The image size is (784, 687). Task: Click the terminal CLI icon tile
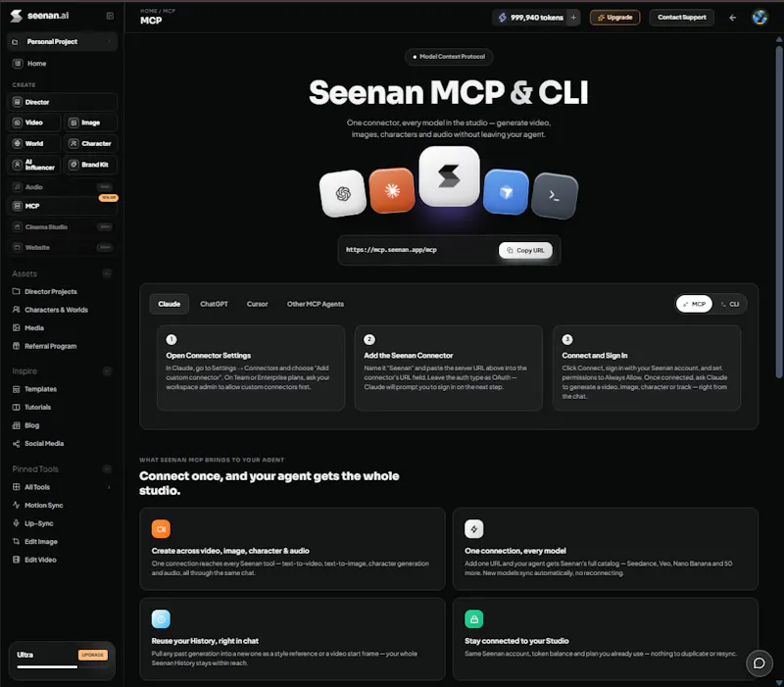point(555,195)
